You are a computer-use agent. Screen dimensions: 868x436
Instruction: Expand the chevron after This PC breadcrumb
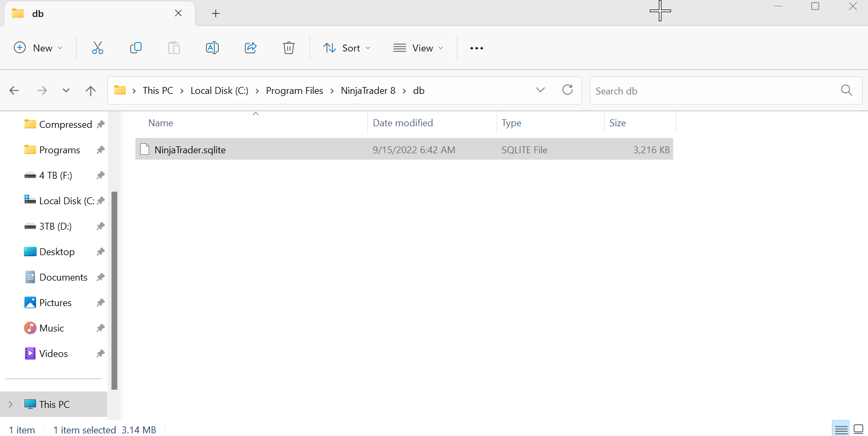[x=182, y=91]
